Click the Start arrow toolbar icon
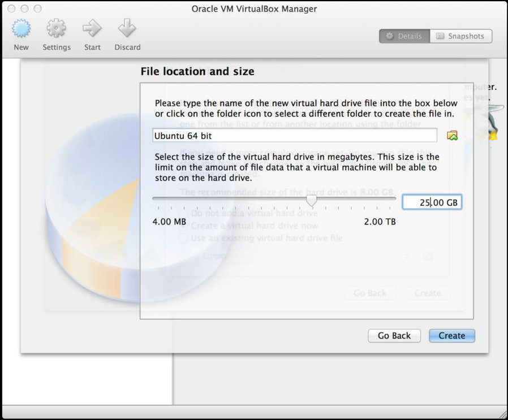Viewport: 508px width, 420px height. tap(92, 28)
